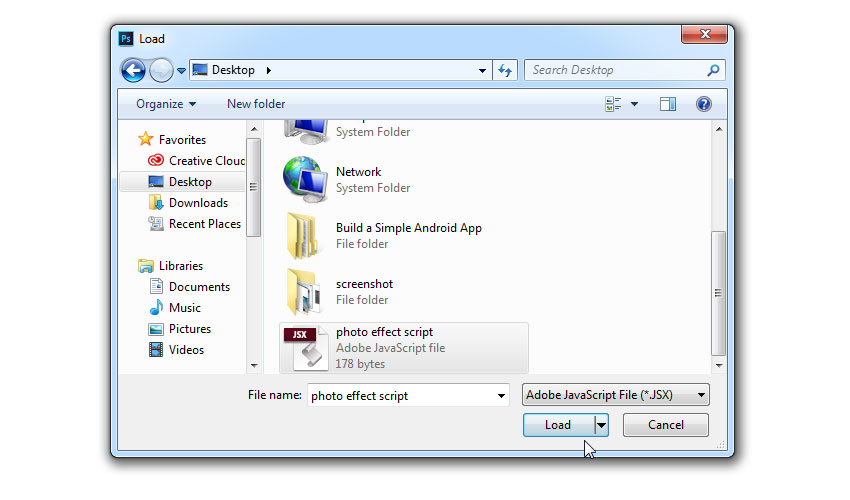Screen dimensions: 850x500
Task: Click the file list scroll down arrow
Action: (x=718, y=366)
